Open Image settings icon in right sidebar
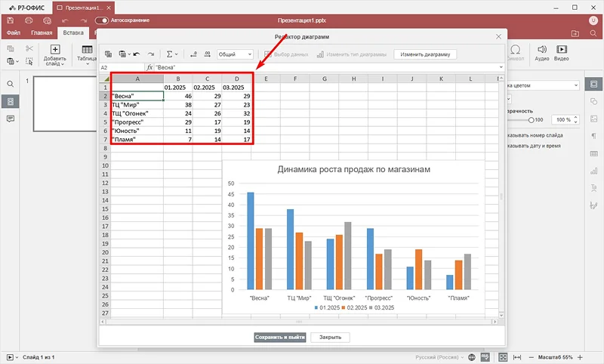Image resolution: width=604 pixels, height=364 pixels. point(593,119)
